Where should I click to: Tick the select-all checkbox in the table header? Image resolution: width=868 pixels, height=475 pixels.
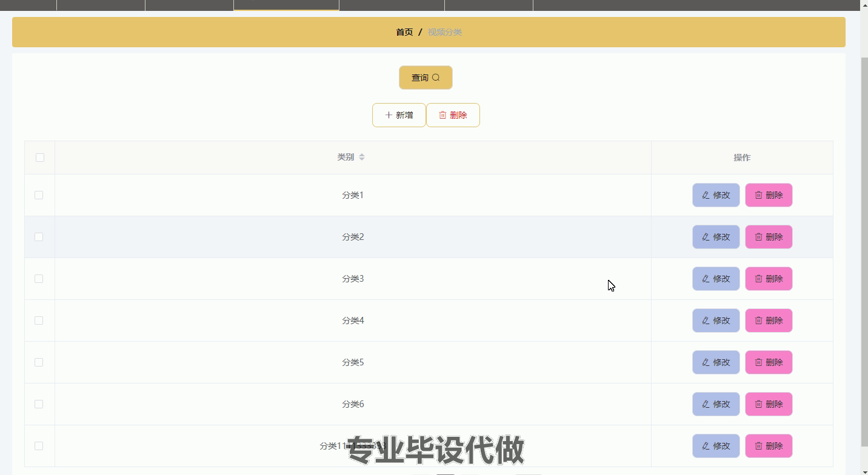(40, 158)
